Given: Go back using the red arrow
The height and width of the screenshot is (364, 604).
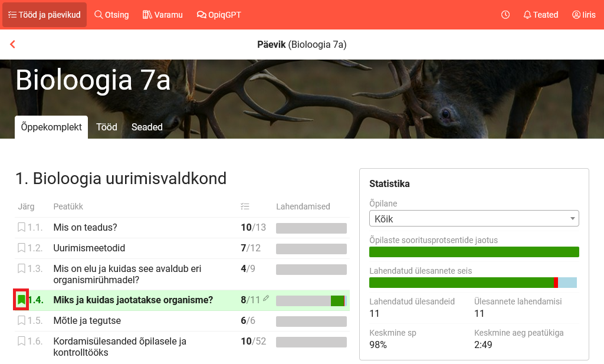Looking at the screenshot, I should [12, 44].
